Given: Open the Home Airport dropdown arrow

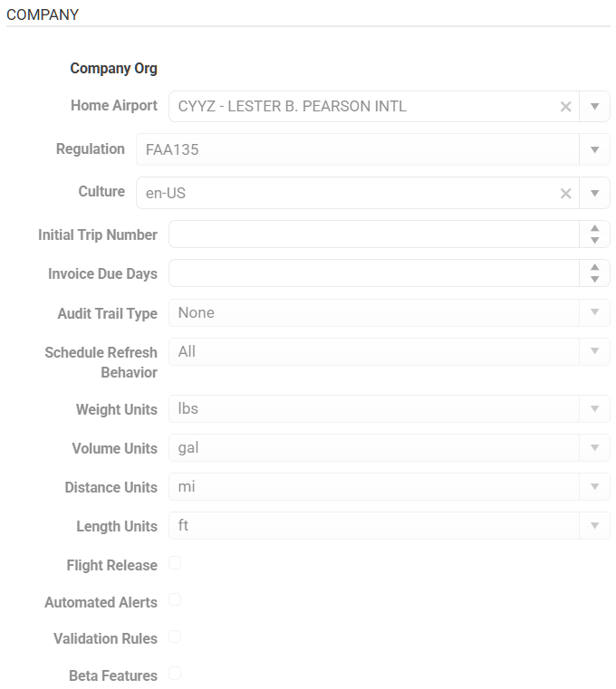Looking at the screenshot, I should pos(594,107).
